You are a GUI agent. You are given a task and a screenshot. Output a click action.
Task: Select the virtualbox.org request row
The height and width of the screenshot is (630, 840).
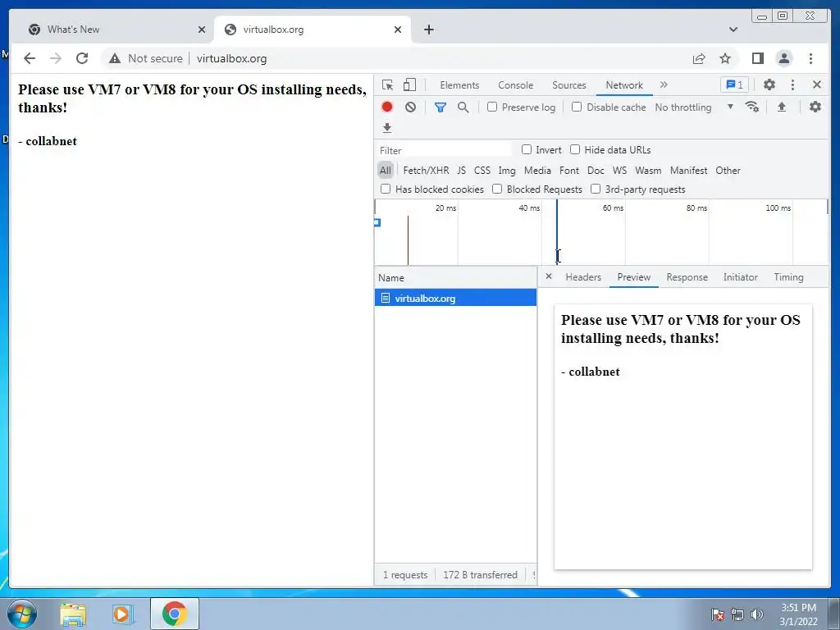[x=455, y=298]
